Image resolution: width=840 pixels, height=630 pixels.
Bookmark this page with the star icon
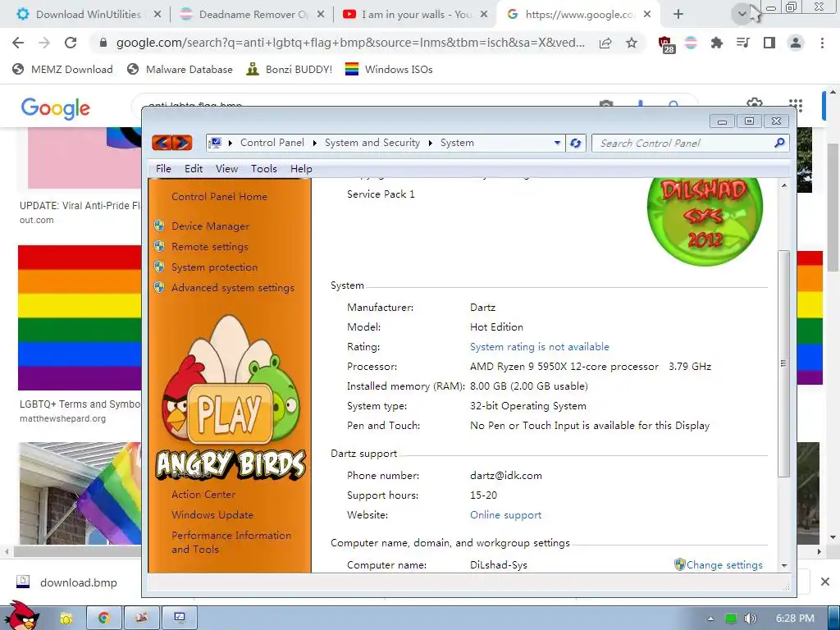coord(632,43)
